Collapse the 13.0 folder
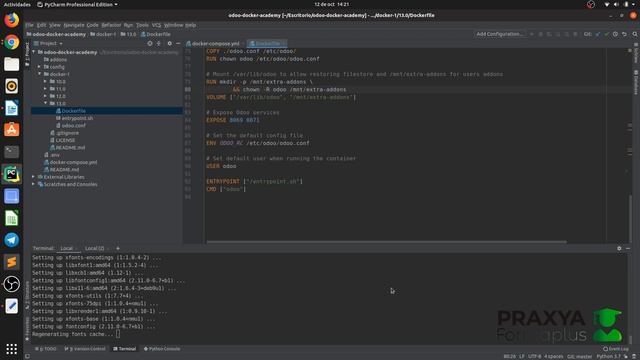 pyautogui.click(x=45, y=104)
